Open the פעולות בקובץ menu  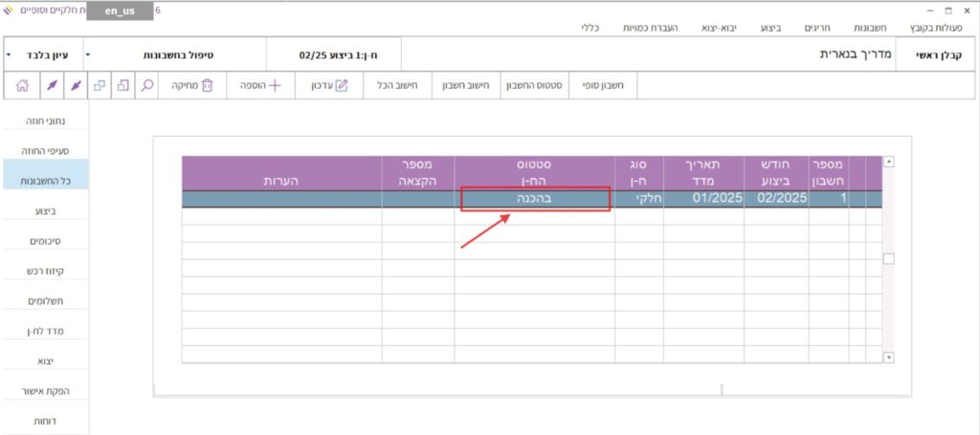click(948, 29)
